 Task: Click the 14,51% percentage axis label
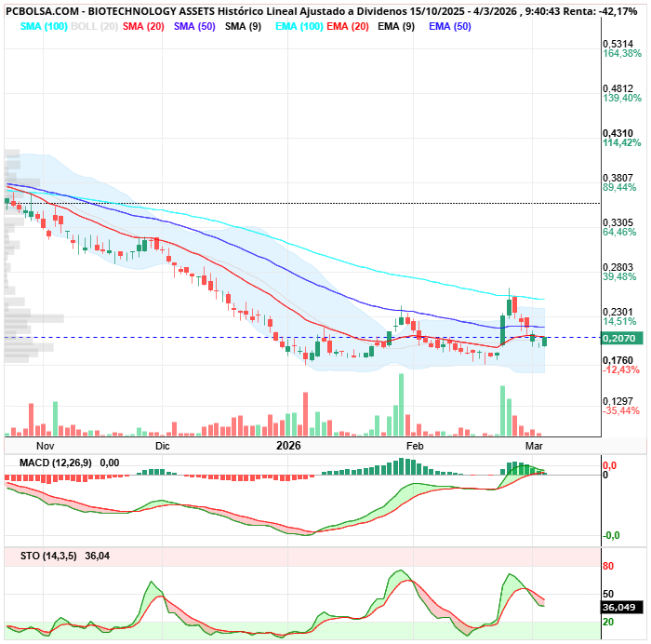619,321
